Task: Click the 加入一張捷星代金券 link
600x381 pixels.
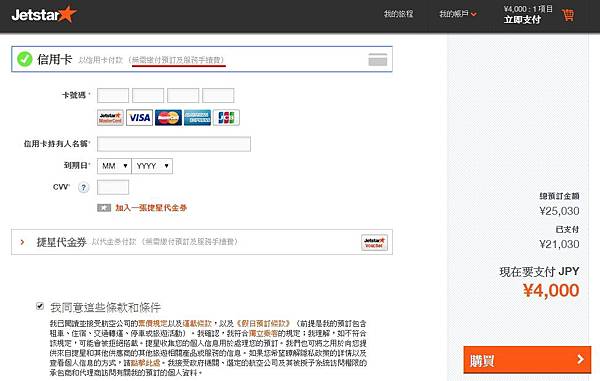Action: (151, 208)
